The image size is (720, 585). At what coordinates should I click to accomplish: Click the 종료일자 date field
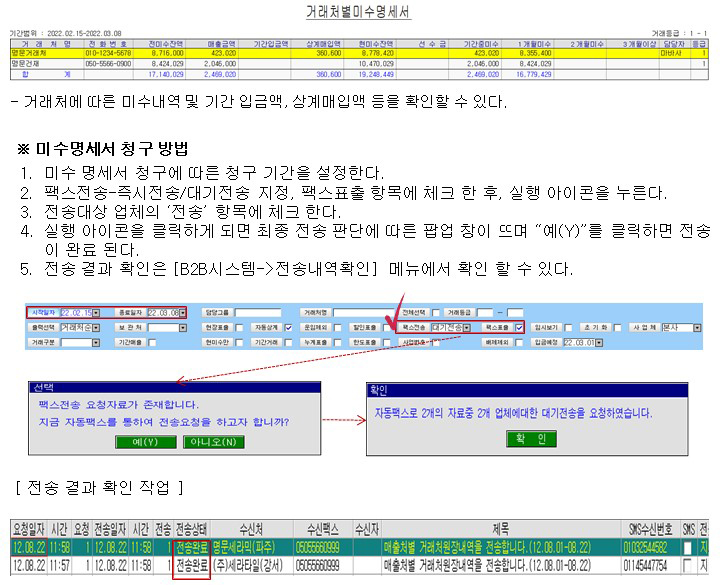coord(163,313)
